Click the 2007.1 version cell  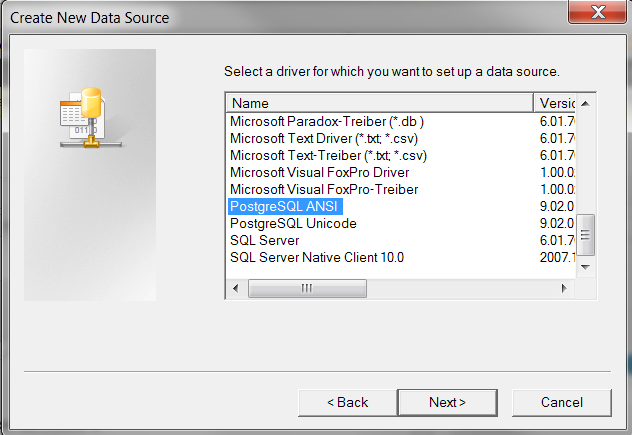click(557, 257)
